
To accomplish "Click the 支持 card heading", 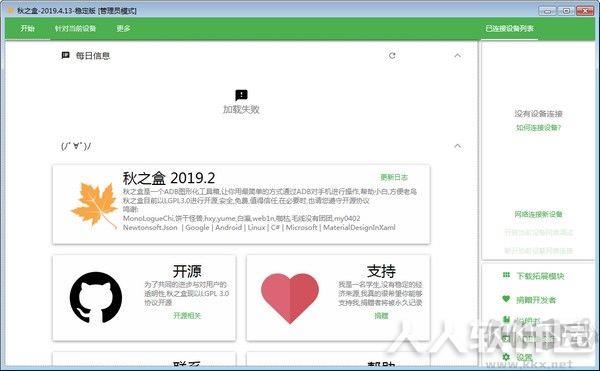I will click(381, 271).
